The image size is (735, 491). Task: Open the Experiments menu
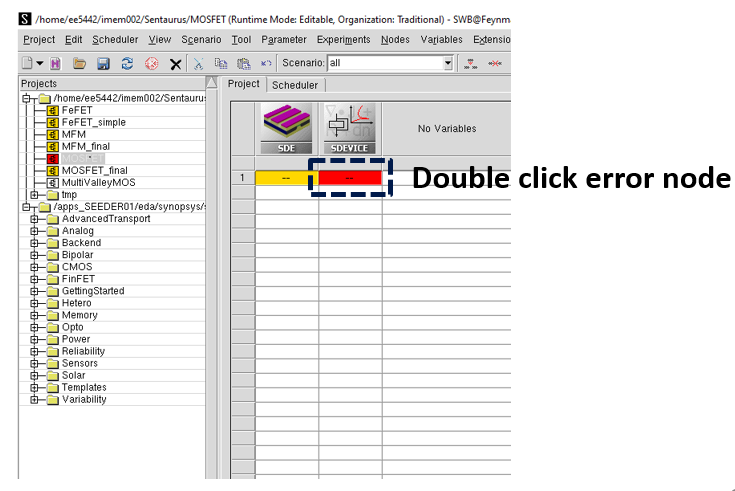[x=343, y=40]
